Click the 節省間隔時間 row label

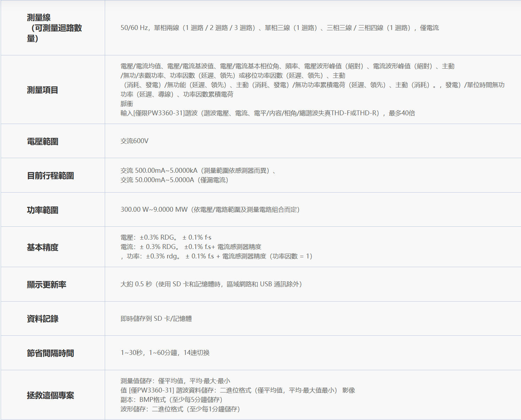click(x=50, y=353)
